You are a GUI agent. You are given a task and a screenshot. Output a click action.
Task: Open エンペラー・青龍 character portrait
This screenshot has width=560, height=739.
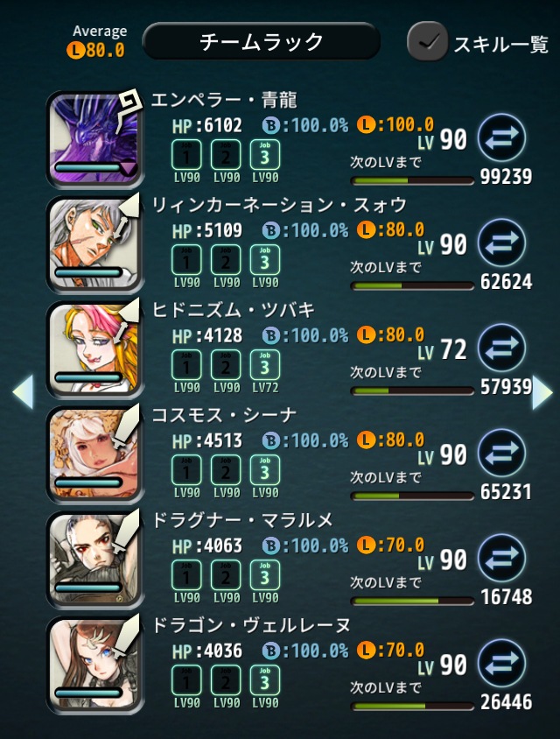point(95,139)
